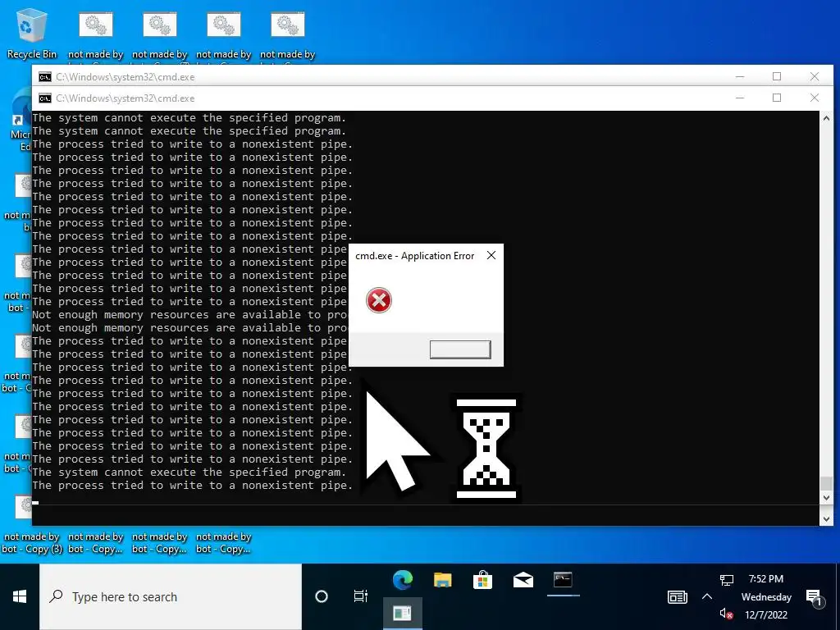840x630 pixels.
Task: Click the back cmd window's scroll-down arrow
Action: click(826, 518)
